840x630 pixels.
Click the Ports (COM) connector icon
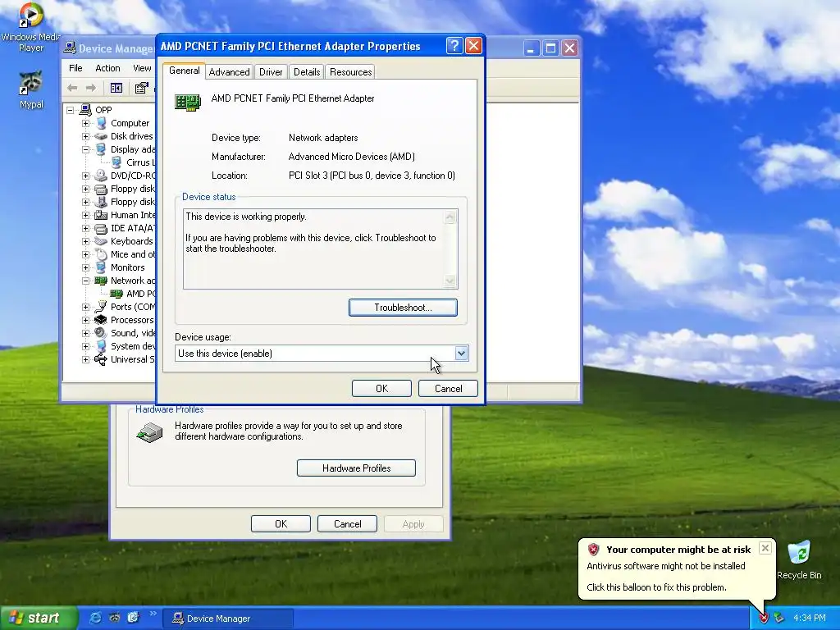(101, 307)
